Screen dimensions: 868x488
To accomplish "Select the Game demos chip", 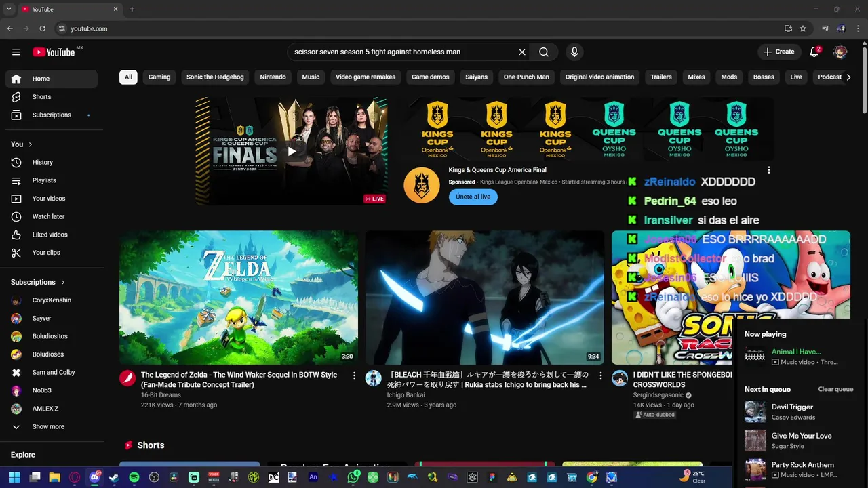I will click(x=431, y=77).
